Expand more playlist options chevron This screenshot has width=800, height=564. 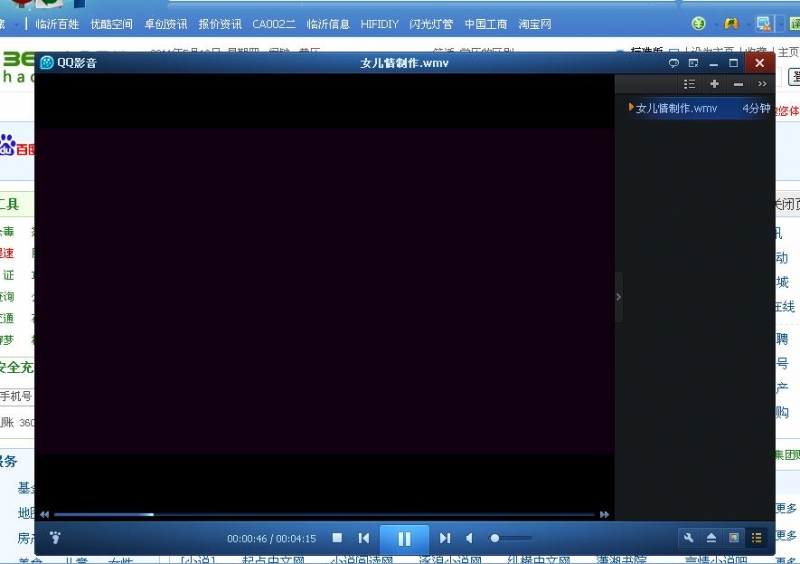[762, 84]
